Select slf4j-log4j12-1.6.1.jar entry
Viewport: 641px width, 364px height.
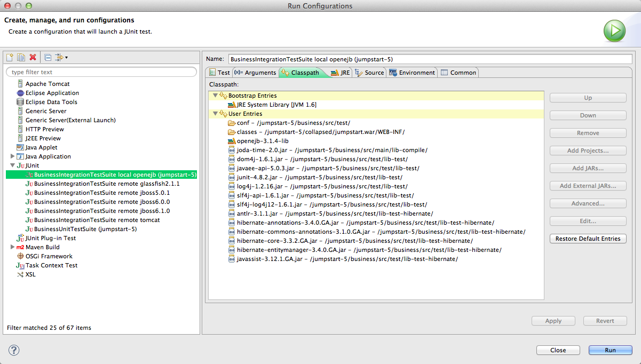click(327, 204)
